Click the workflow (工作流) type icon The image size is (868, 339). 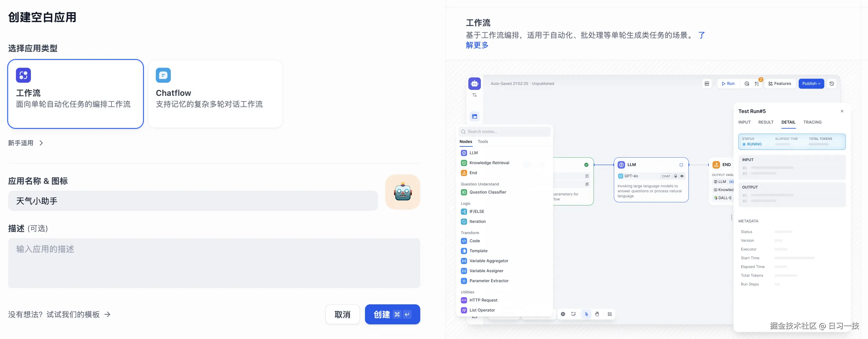[23, 75]
